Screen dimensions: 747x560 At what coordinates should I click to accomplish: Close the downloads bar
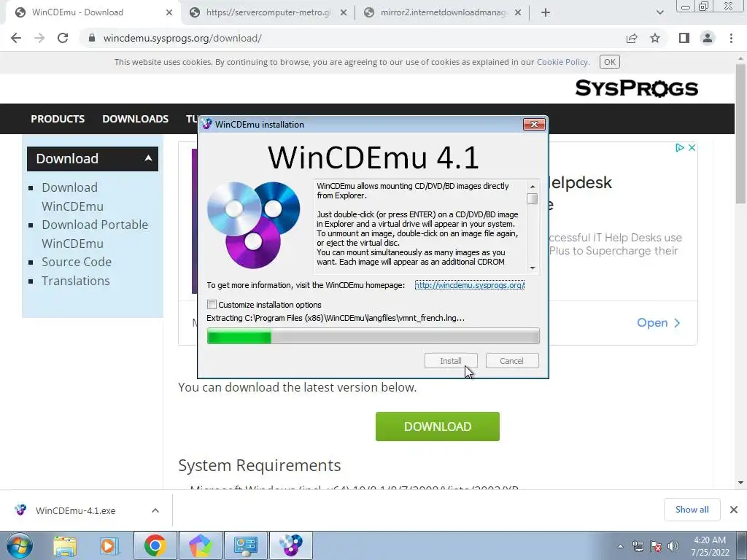click(x=734, y=510)
